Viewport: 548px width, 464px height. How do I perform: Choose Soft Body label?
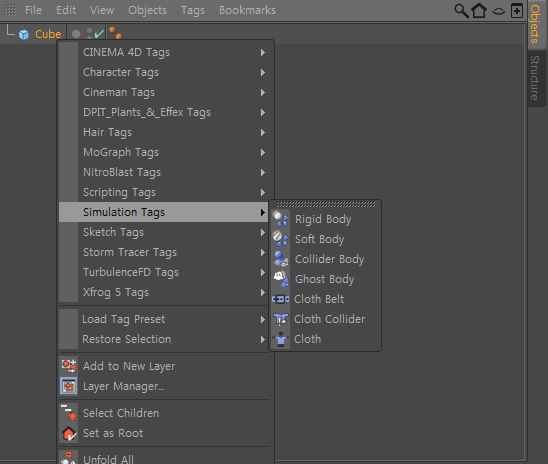pos(319,239)
